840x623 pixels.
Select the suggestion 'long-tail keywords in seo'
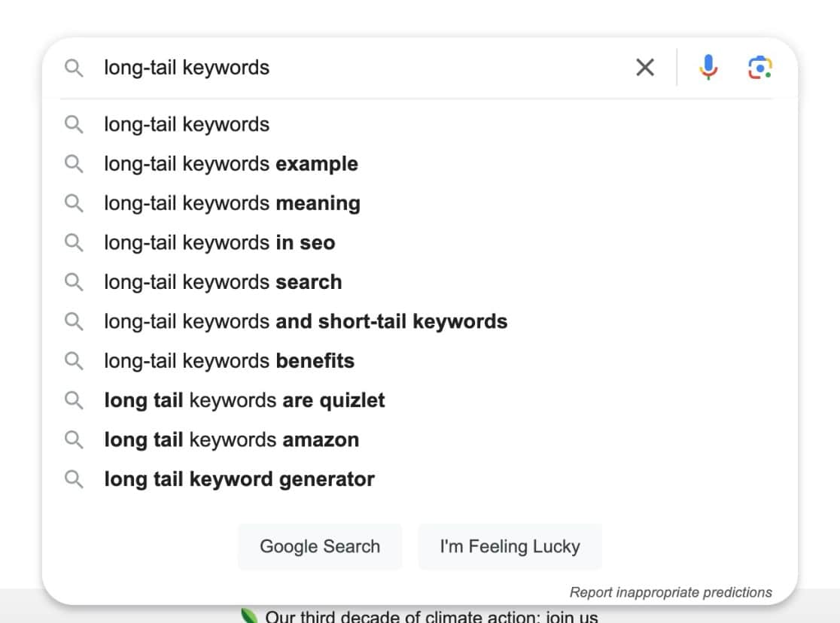tap(219, 242)
